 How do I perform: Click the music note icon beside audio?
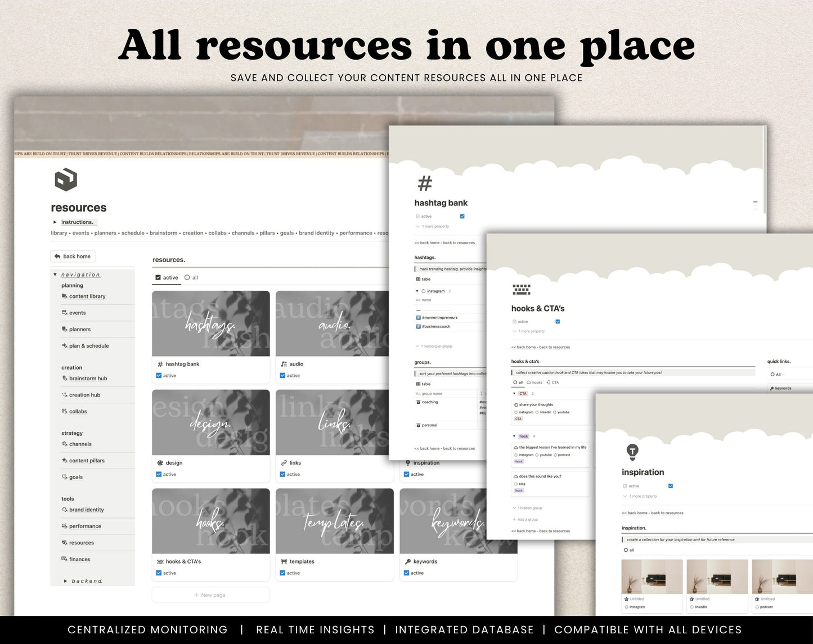click(x=284, y=364)
